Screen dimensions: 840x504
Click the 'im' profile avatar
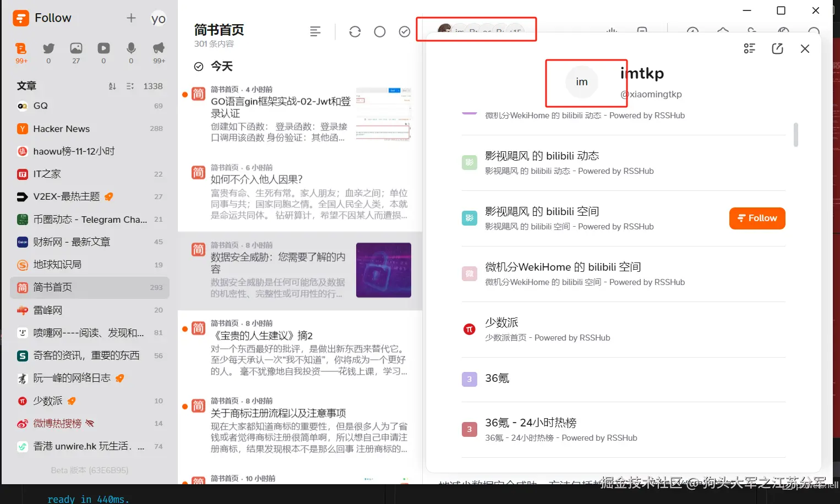[x=582, y=82]
